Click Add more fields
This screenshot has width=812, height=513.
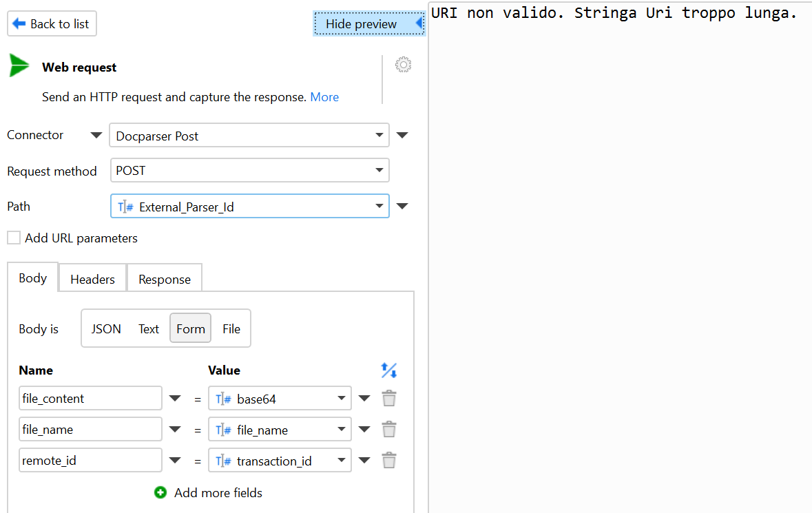pyautogui.click(x=218, y=493)
